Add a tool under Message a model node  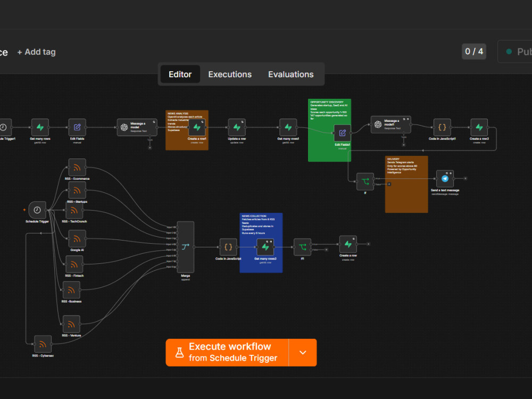pyautogui.click(x=149, y=147)
